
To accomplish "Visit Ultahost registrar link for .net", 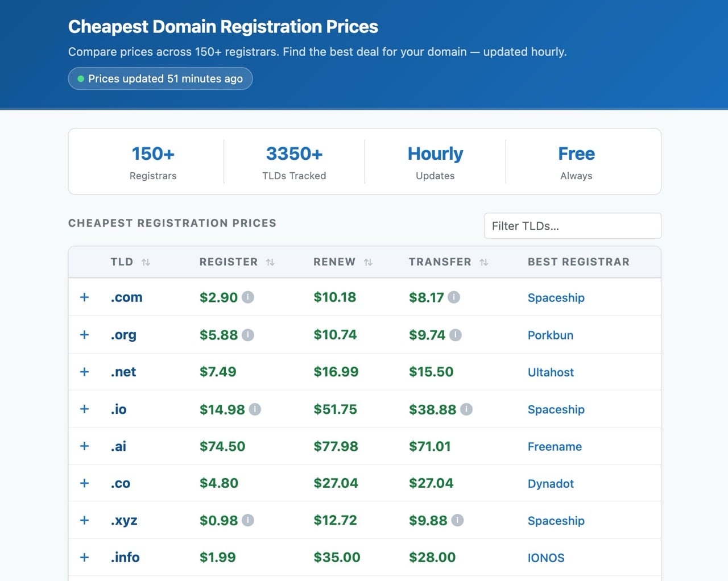I will click(x=551, y=372).
